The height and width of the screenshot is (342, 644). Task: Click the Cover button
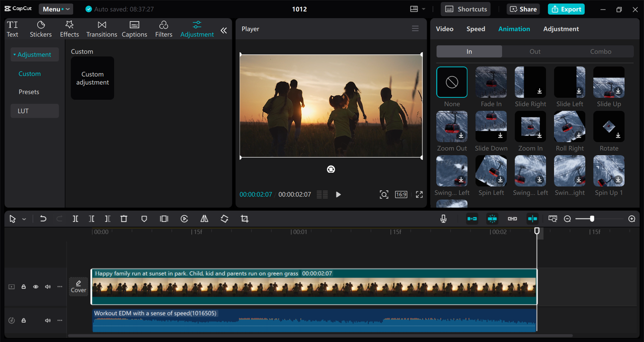click(x=78, y=287)
